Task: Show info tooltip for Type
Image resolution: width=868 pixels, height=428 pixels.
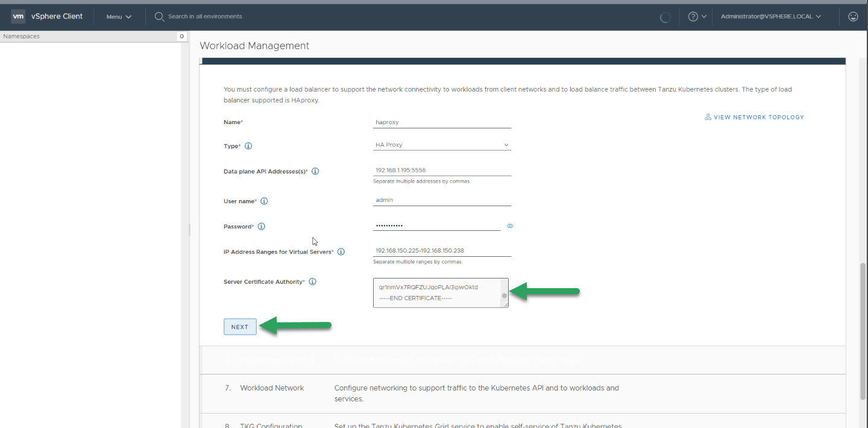Action: 248,146
